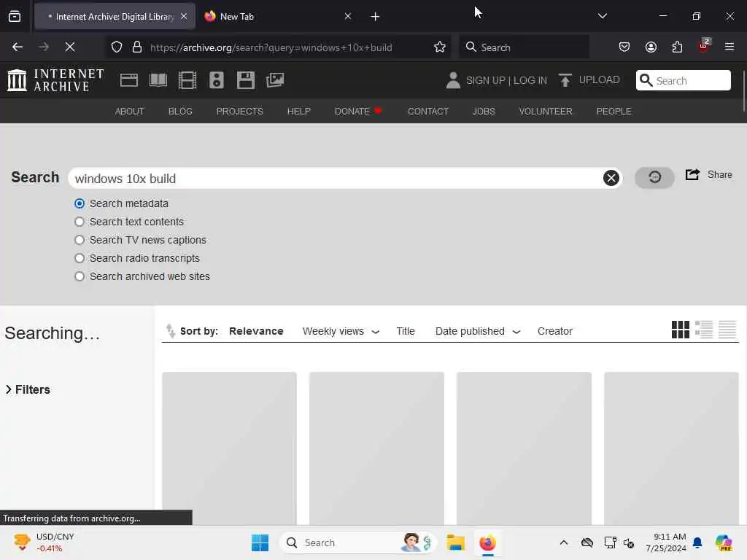The height and width of the screenshot is (560, 747).
Task: Click the user avatar icon
Action: click(x=453, y=80)
